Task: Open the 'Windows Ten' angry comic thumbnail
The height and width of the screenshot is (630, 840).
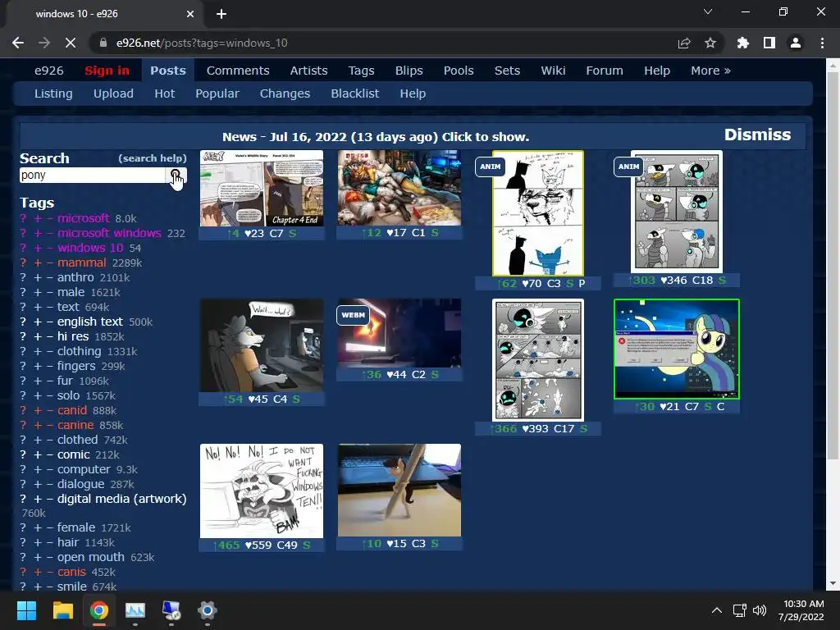Action: click(262, 491)
